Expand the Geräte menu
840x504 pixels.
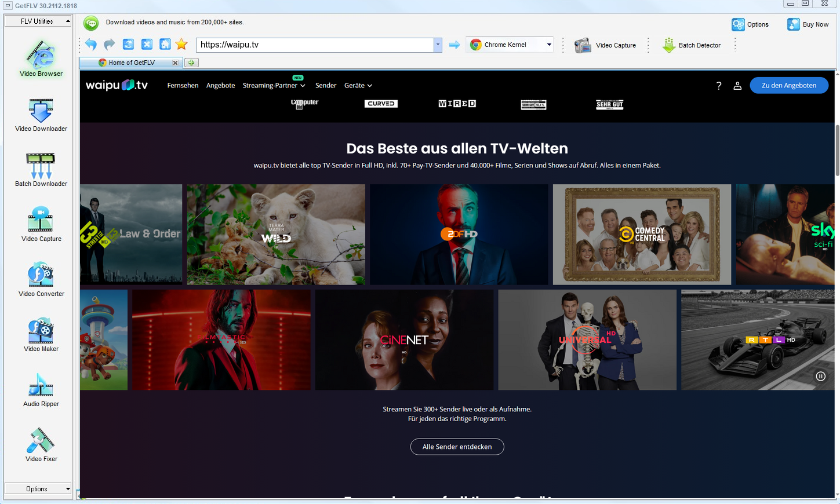pyautogui.click(x=358, y=85)
